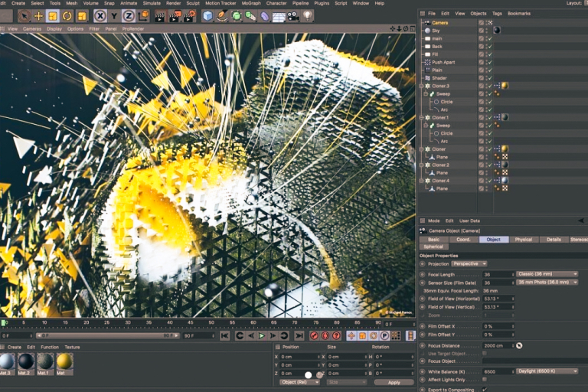Click Apply in coordinates panel
Viewport: 588px width, 392px height.
tap(394, 382)
